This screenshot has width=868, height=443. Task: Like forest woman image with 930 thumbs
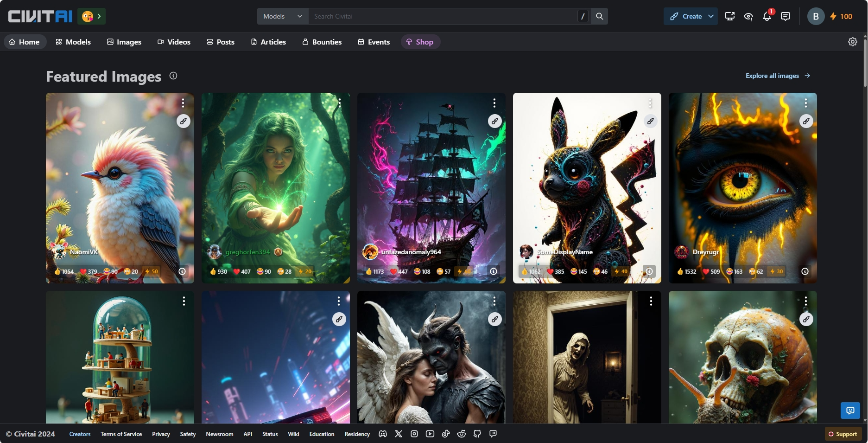[219, 271]
